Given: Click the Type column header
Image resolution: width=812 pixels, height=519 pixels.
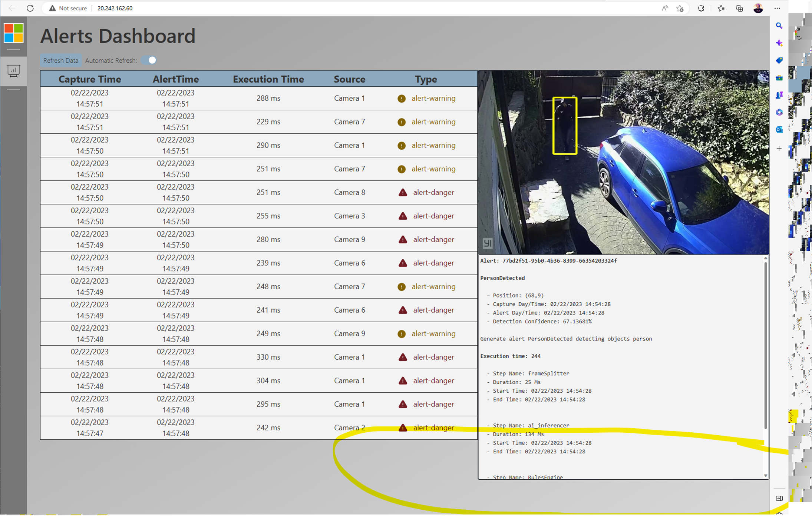Looking at the screenshot, I should coord(426,79).
